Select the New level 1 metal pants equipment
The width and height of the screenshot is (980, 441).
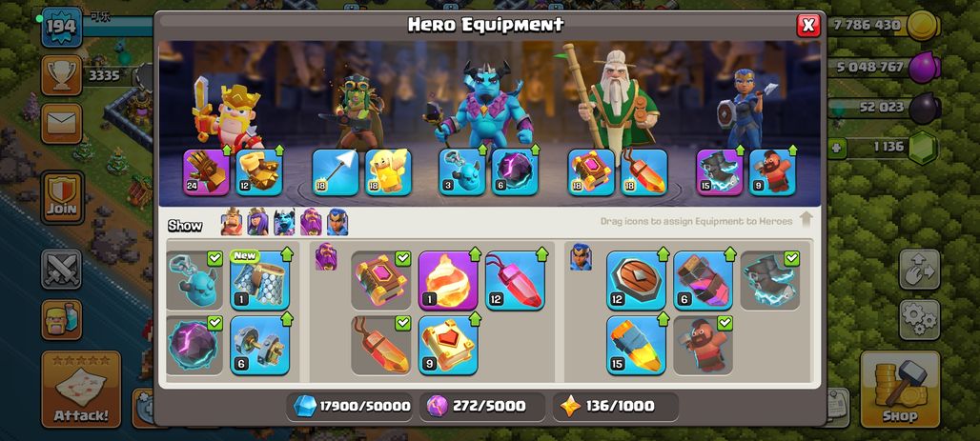[x=260, y=280]
